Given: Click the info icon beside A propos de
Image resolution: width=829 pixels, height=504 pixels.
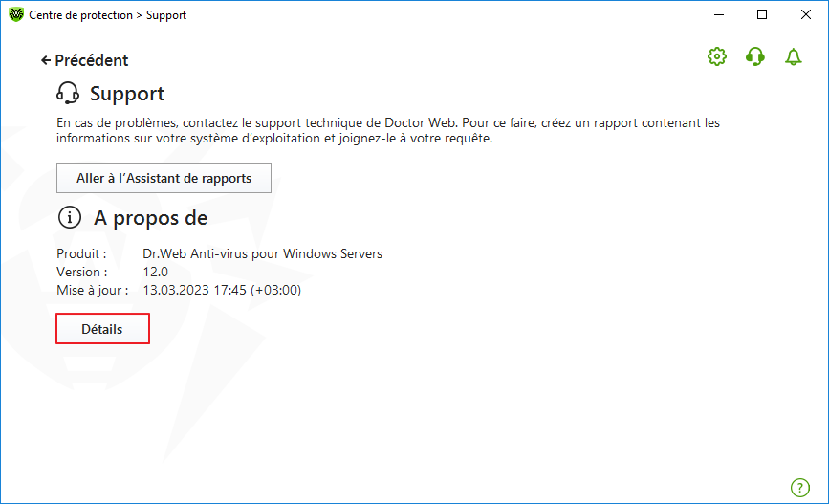Looking at the screenshot, I should [69, 217].
